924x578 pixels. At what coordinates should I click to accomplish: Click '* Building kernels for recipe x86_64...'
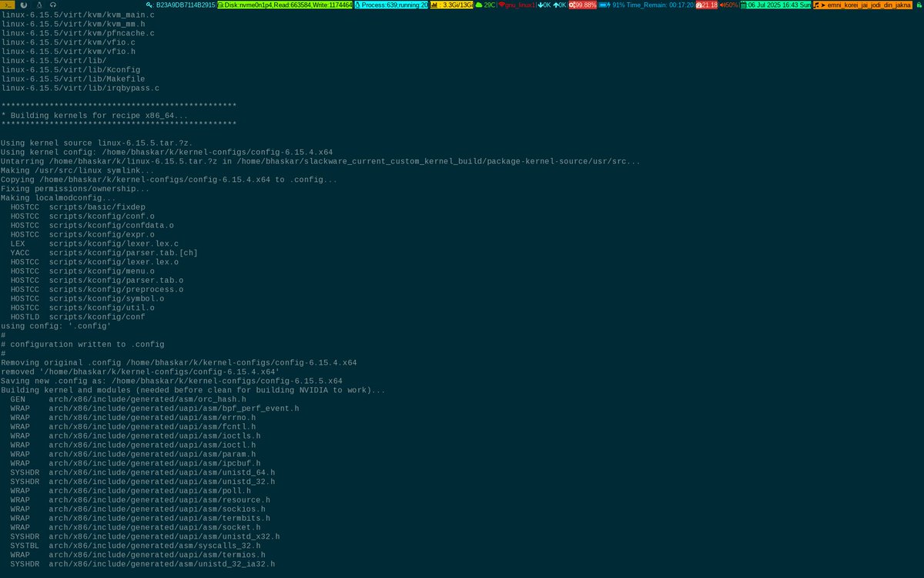[95, 115]
